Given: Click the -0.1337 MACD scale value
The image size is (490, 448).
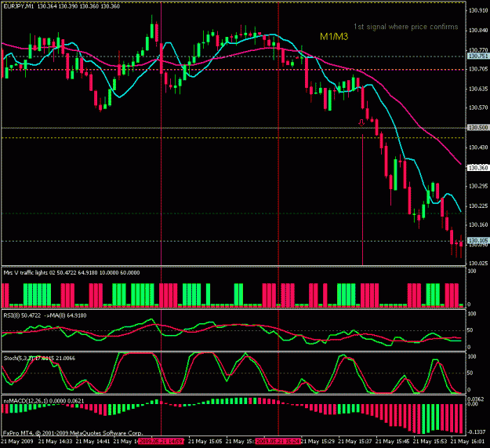Looking at the screenshot, I should pyautogui.click(x=476, y=432).
